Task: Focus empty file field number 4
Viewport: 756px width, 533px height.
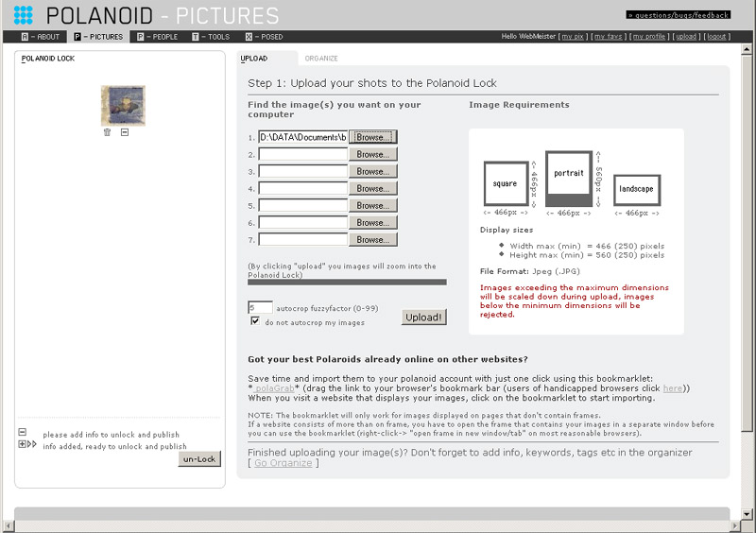Action: click(302, 189)
